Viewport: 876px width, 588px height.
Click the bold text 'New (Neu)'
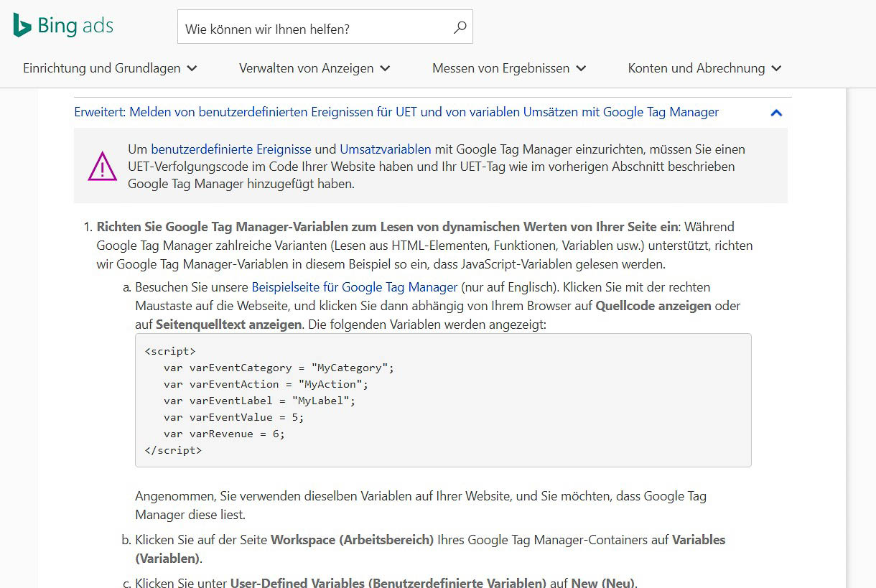click(x=603, y=582)
